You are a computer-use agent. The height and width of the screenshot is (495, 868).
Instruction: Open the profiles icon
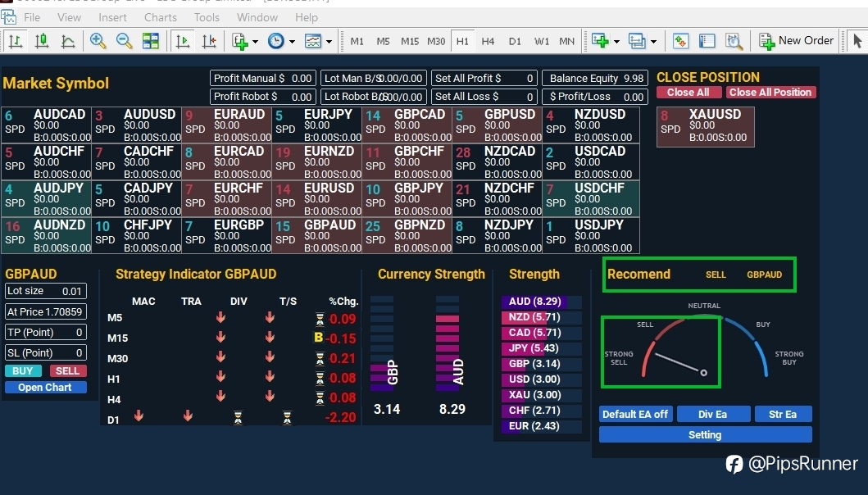(637, 41)
